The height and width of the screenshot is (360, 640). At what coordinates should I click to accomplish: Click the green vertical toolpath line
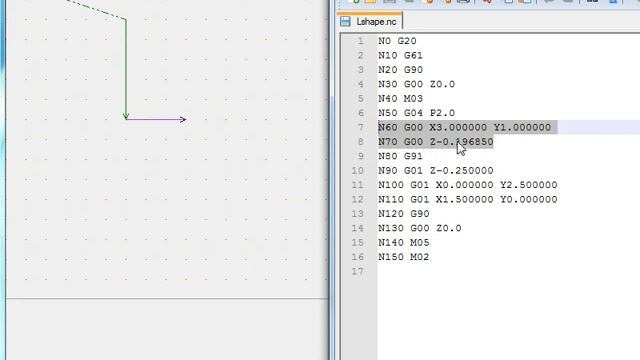tap(126, 69)
